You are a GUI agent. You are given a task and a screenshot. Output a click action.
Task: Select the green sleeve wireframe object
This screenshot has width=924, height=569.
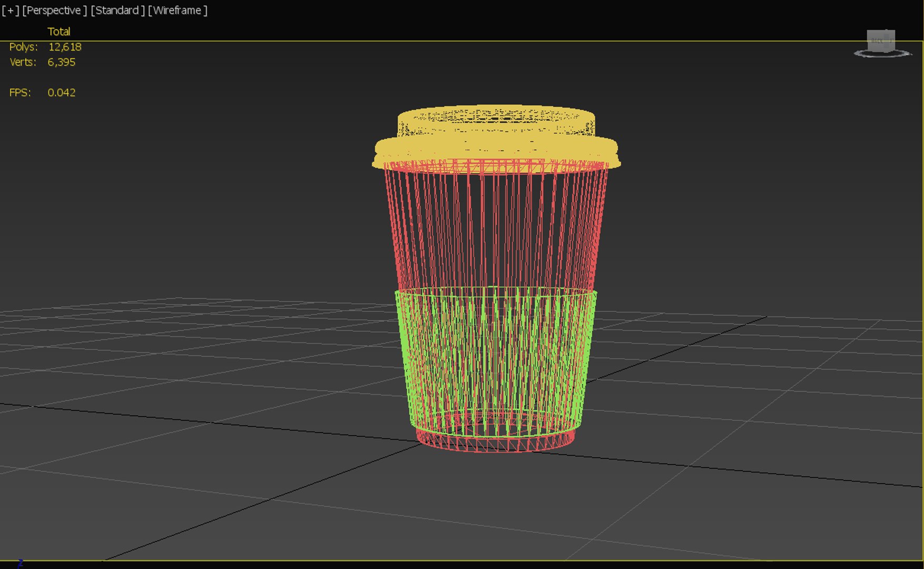pyautogui.click(x=496, y=361)
